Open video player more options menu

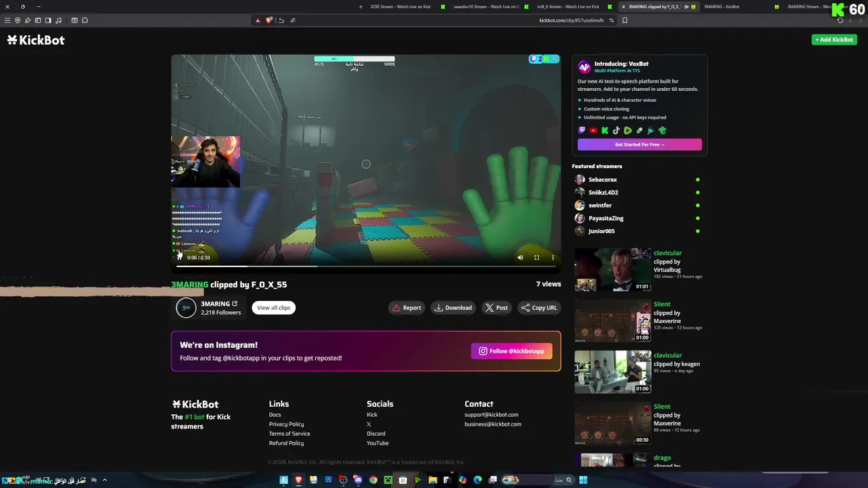[x=553, y=258]
